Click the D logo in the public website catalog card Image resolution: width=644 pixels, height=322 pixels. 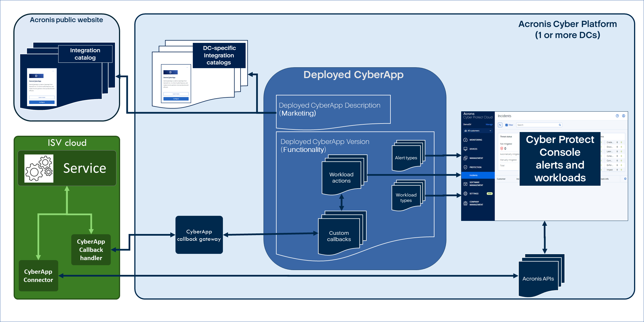click(x=36, y=76)
